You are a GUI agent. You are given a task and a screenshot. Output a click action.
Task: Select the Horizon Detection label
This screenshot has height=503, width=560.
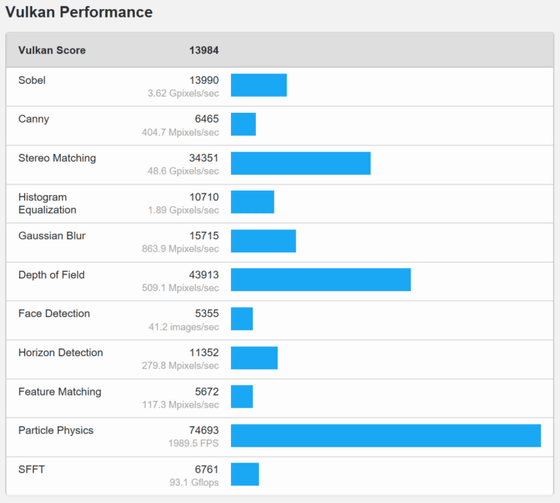click(61, 353)
